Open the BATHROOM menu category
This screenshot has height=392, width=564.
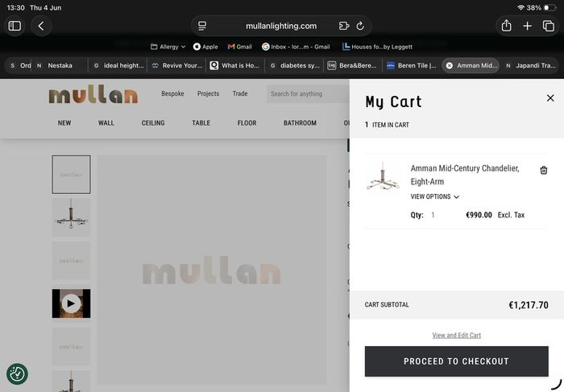[x=300, y=123]
